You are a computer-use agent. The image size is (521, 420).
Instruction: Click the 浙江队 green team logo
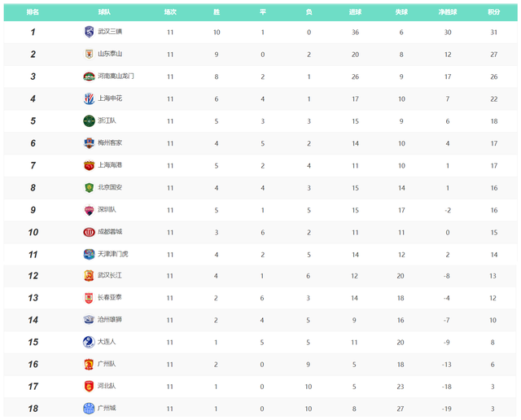click(89, 120)
